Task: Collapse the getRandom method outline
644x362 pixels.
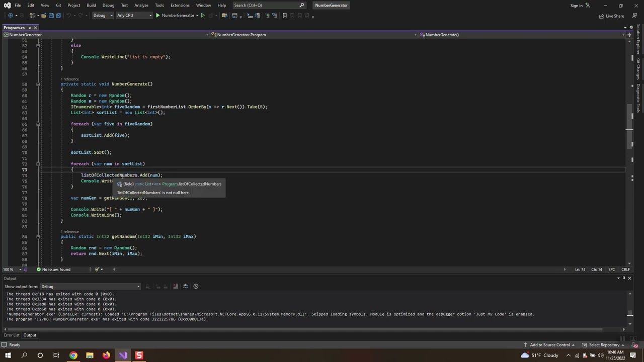Action: click(38, 236)
